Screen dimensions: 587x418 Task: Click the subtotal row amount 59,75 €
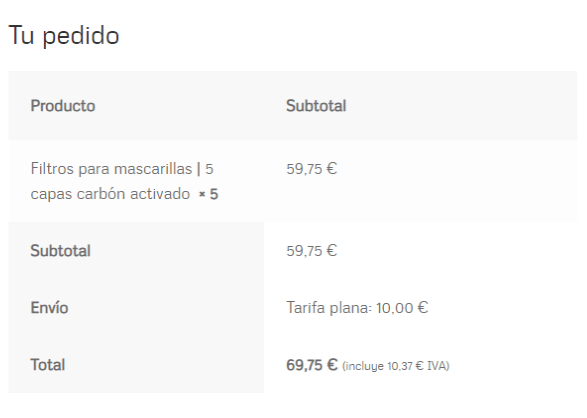[312, 251]
